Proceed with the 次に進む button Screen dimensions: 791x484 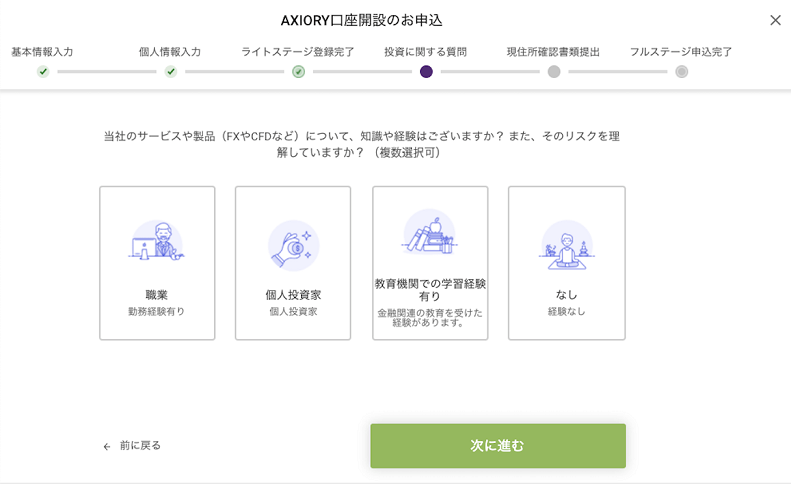tap(498, 446)
